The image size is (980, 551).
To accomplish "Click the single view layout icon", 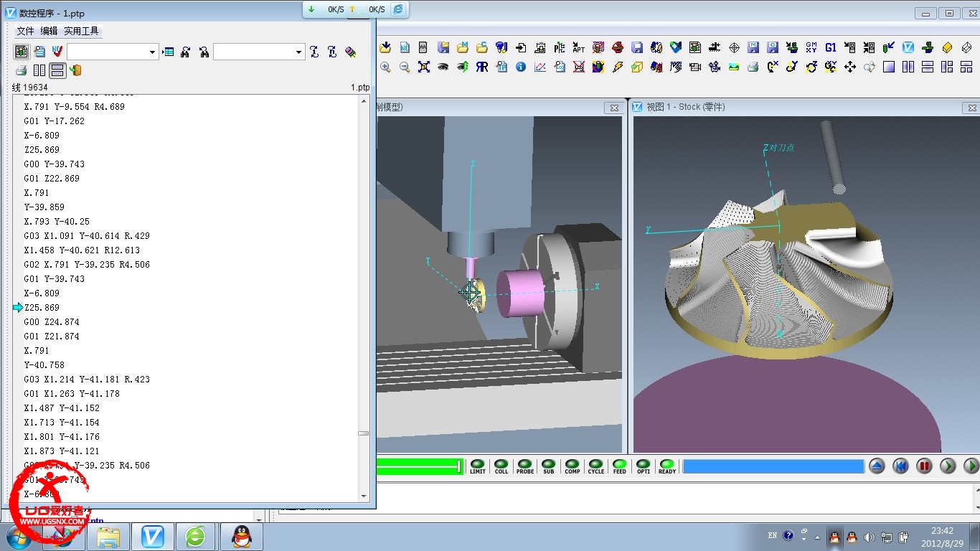I will pyautogui.click(x=889, y=67).
